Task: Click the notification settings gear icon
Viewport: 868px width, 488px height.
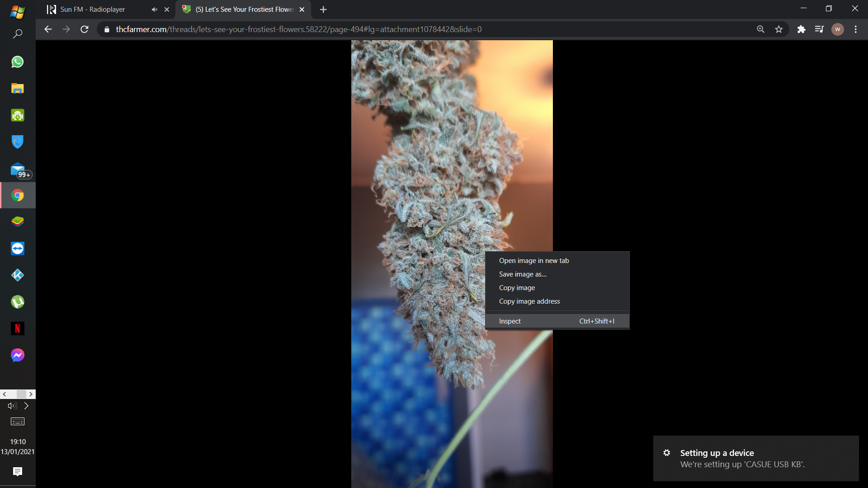Action: [666, 453]
